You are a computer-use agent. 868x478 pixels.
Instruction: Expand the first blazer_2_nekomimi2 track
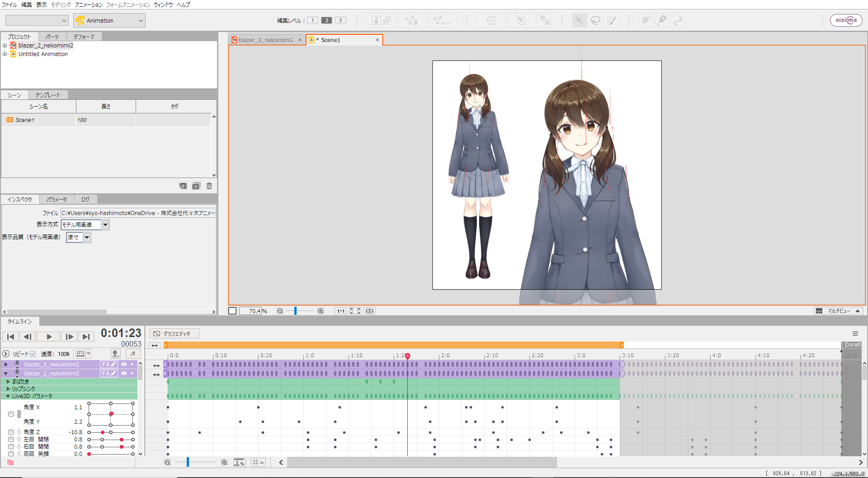[x=6, y=365]
